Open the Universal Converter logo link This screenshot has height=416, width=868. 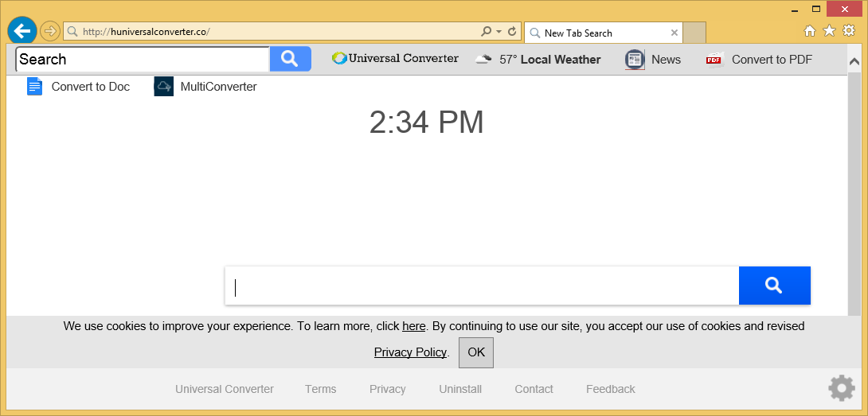pos(395,58)
